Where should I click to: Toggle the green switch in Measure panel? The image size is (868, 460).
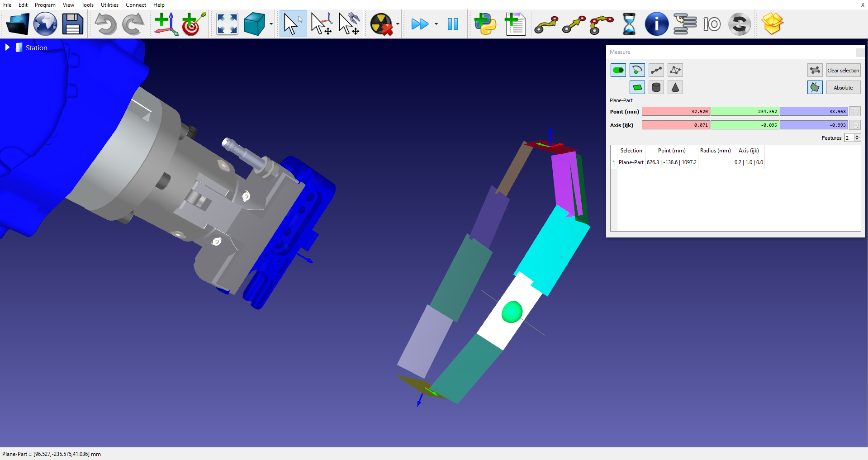tap(618, 70)
